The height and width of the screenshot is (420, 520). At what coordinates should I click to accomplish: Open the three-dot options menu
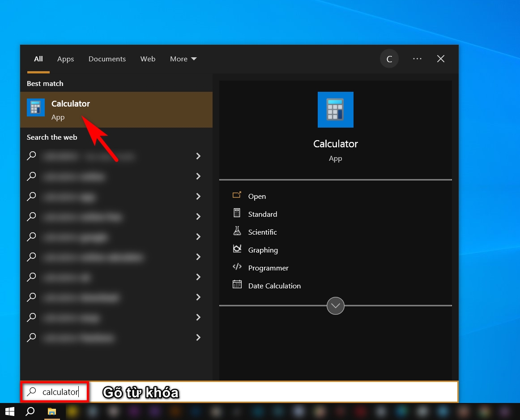click(417, 59)
